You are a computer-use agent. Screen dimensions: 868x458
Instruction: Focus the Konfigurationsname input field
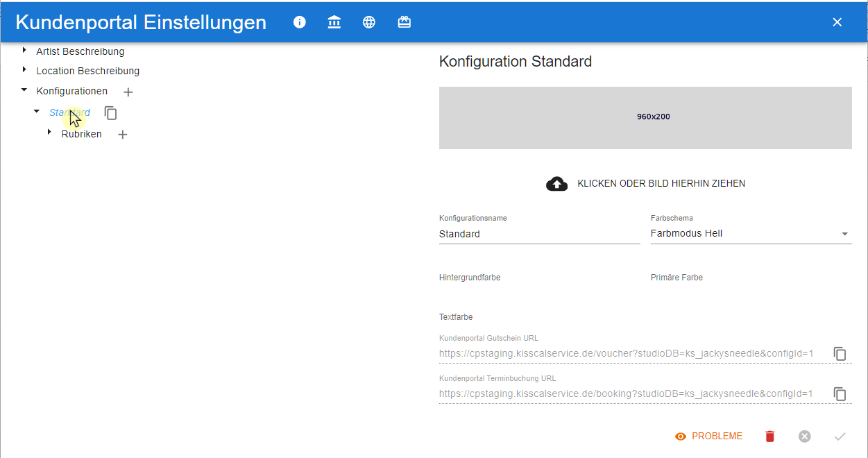pos(540,234)
